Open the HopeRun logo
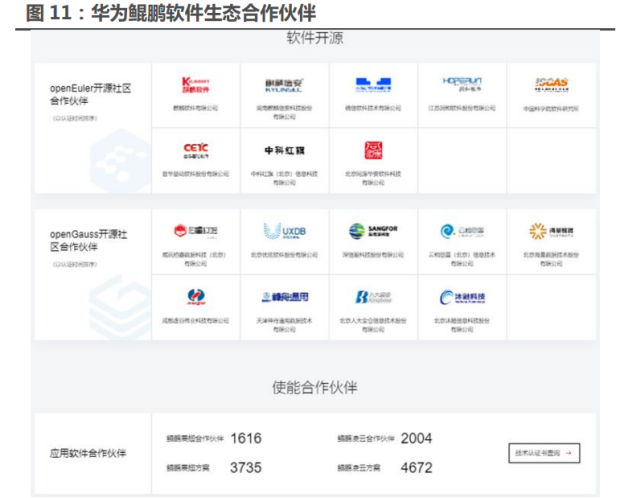 click(x=462, y=84)
